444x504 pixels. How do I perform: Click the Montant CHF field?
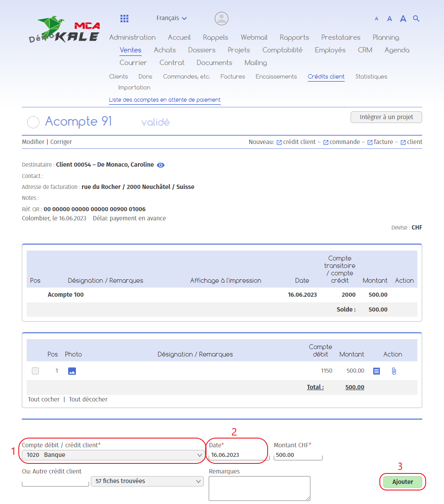coord(298,455)
